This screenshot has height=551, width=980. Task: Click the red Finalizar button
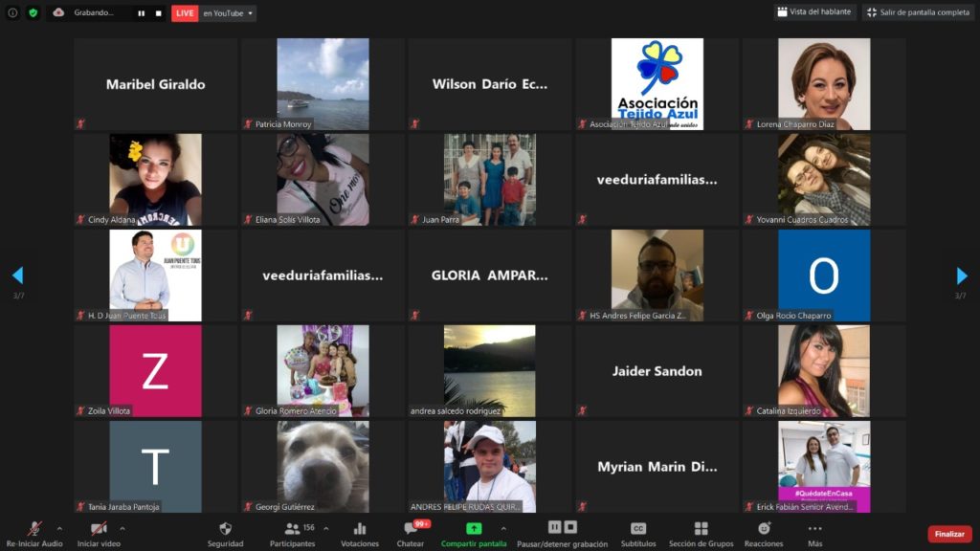[949, 534]
